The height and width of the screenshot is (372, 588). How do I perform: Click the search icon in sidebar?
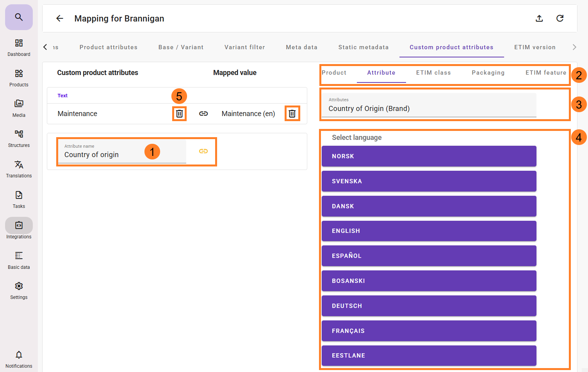(19, 17)
